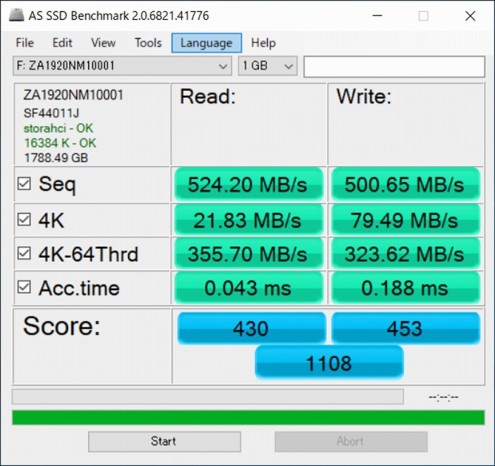Click the Start benchmark button

pyautogui.click(x=164, y=442)
